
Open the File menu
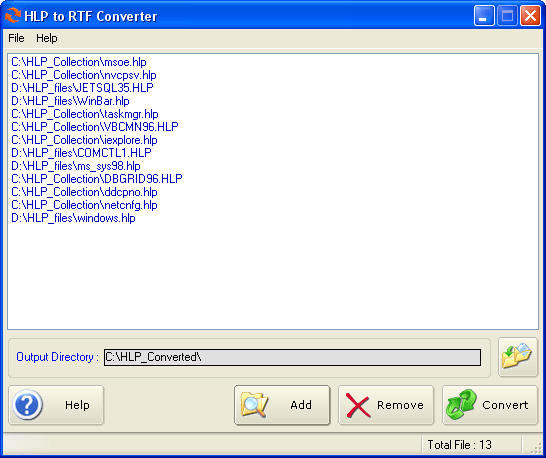point(16,38)
